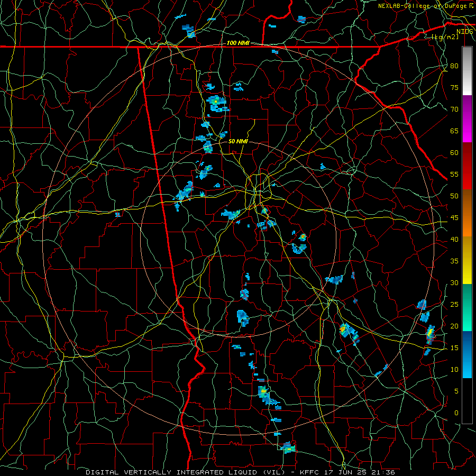Pick the orange-brown segment of the VIL scale
The width and height of the screenshot is (476, 476).
pos(467,213)
